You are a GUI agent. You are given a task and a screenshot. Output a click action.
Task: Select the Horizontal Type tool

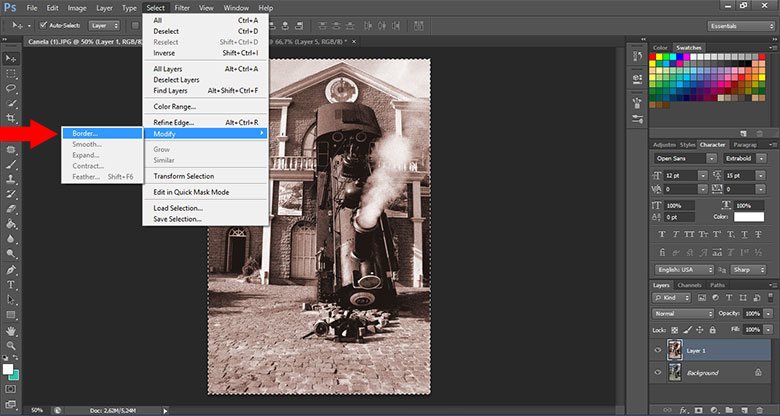point(10,284)
